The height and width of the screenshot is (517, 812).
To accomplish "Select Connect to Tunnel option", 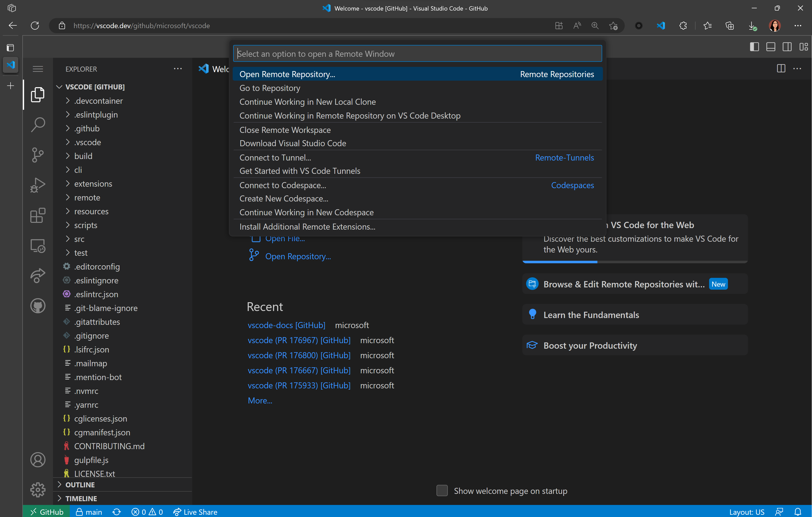I will point(276,157).
